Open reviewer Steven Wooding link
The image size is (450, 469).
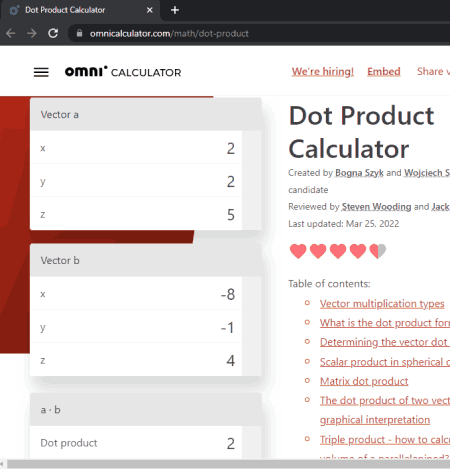coord(376,207)
